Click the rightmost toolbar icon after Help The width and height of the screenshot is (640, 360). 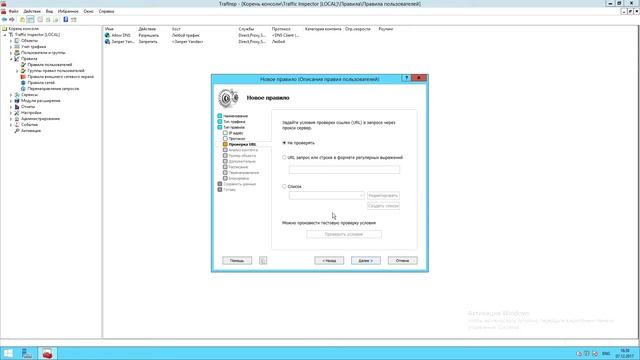point(74,20)
